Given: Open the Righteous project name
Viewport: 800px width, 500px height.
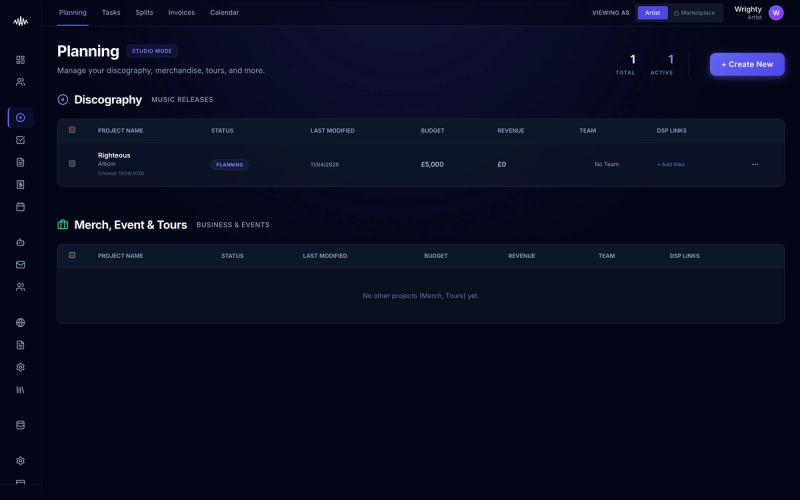Looking at the screenshot, I should tap(114, 155).
